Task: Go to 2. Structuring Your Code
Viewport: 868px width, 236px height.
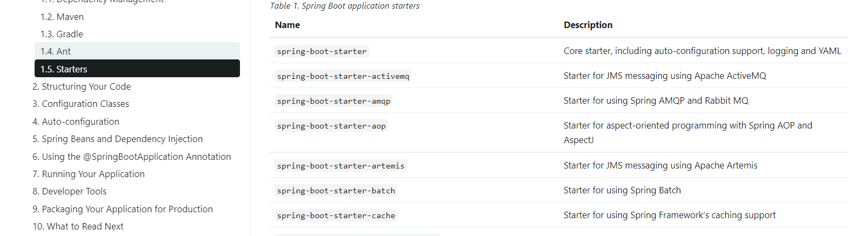Action: coord(82,86)
